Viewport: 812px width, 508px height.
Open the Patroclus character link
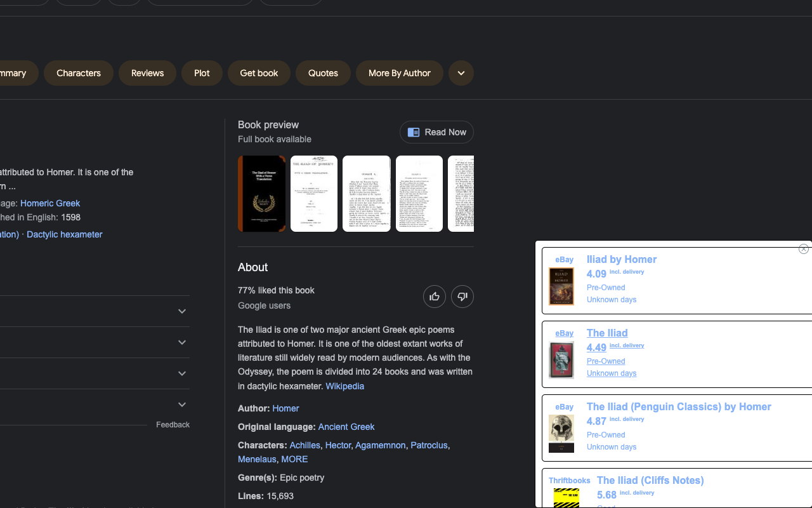point(429,445)
